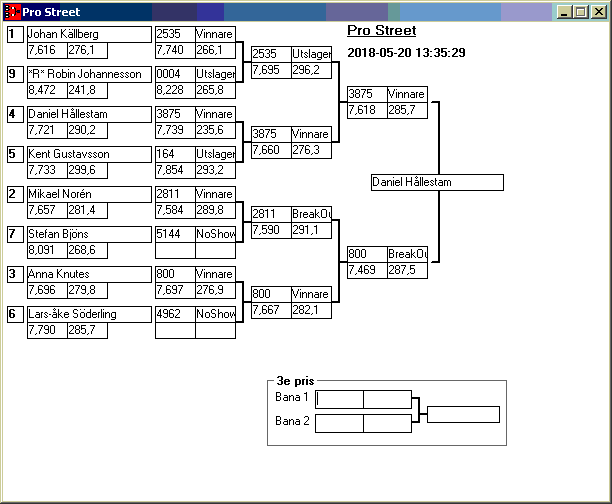
Task: Select the Bana 1 first field in 3e pris
Action: pyautogui.click(x=339, y=399)
